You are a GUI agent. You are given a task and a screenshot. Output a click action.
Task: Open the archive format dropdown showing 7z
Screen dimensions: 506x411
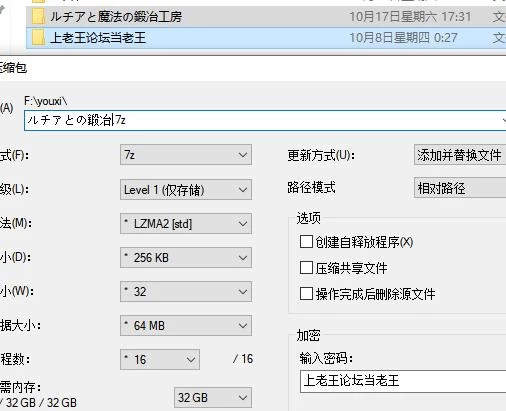[186, 155]
